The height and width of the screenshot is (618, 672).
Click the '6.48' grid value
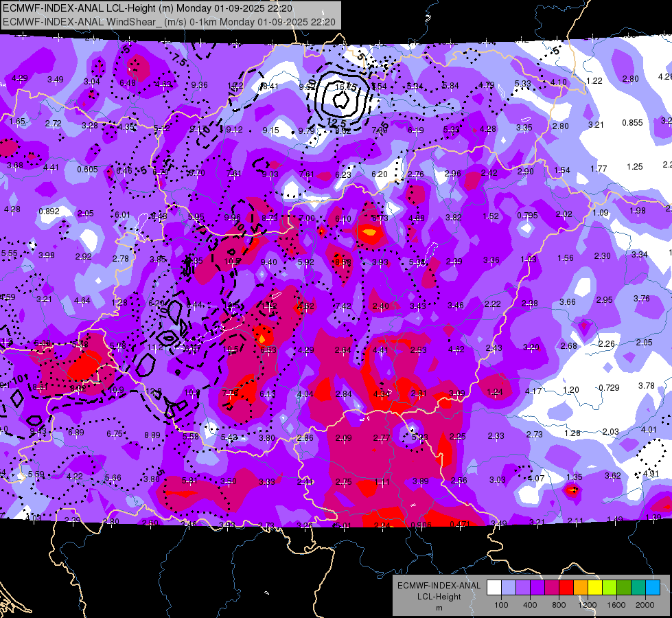pyautogui.click(x=128, y=83)
